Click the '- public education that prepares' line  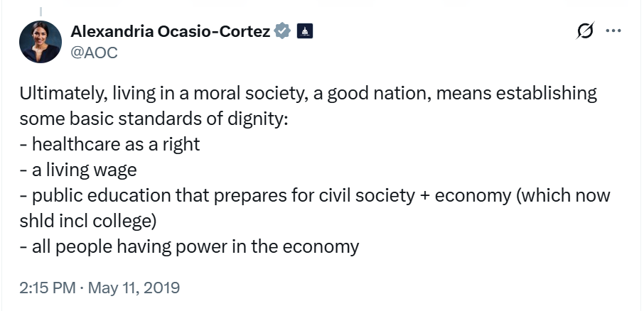pos(315,196)
